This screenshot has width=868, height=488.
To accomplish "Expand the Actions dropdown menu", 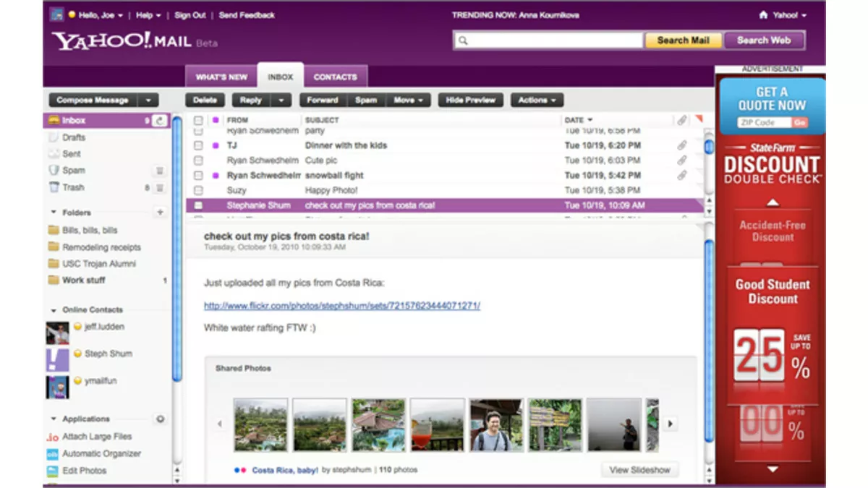I will 537,100.
